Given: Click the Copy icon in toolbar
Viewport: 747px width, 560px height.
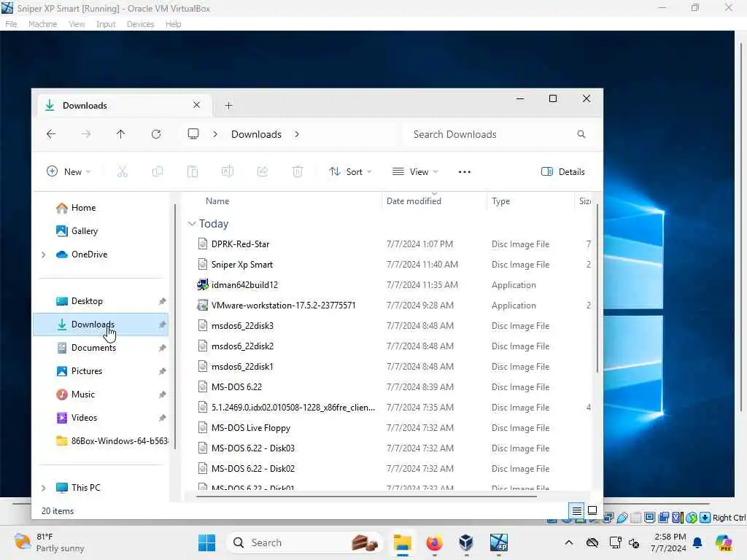Looking at the screenshot, I should tap(158, 172).
